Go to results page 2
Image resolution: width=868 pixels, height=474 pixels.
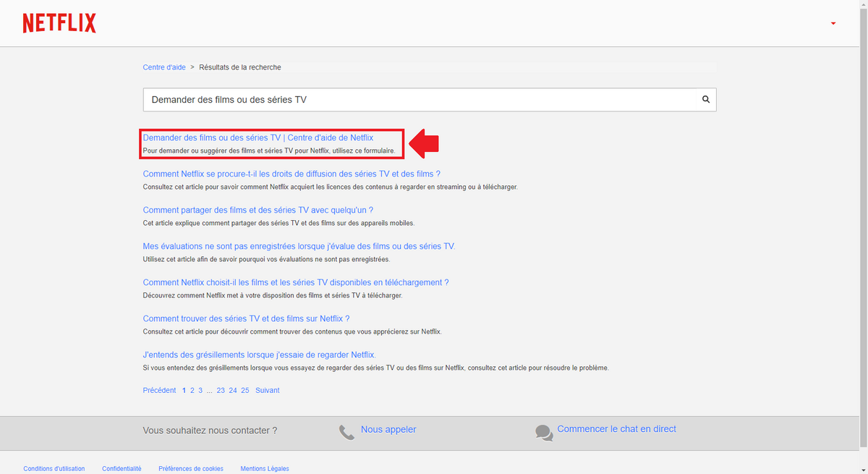point(192,390)
